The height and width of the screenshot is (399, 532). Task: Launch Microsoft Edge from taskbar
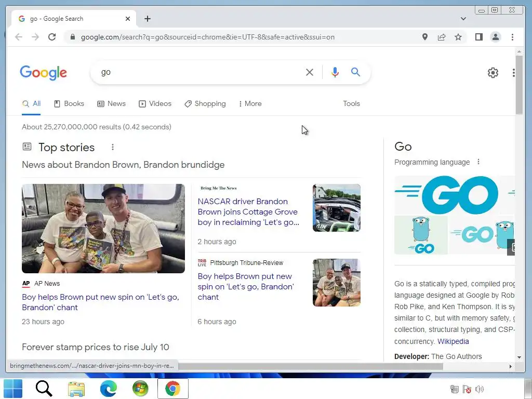pyautogui.click(x=108, y=389)
